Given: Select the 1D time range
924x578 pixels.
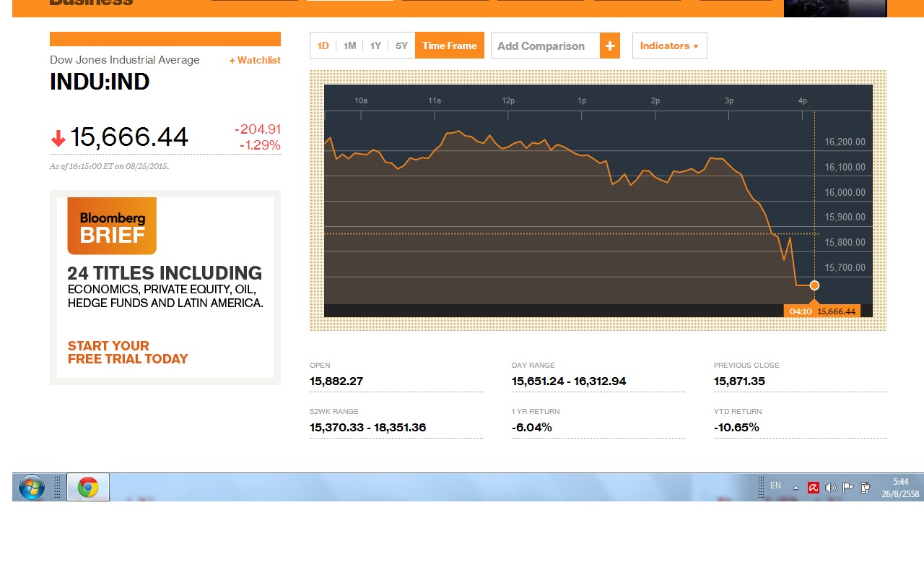Looking at the screenshot, I should click(323, 46).
